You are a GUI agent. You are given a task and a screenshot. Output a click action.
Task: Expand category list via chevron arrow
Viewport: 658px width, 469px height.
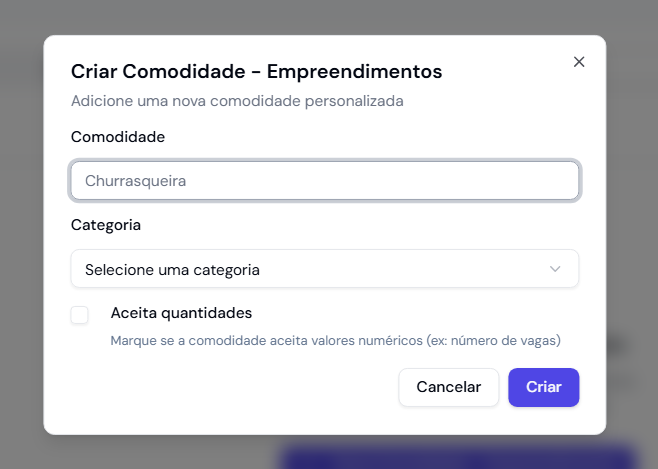point(556,269)
